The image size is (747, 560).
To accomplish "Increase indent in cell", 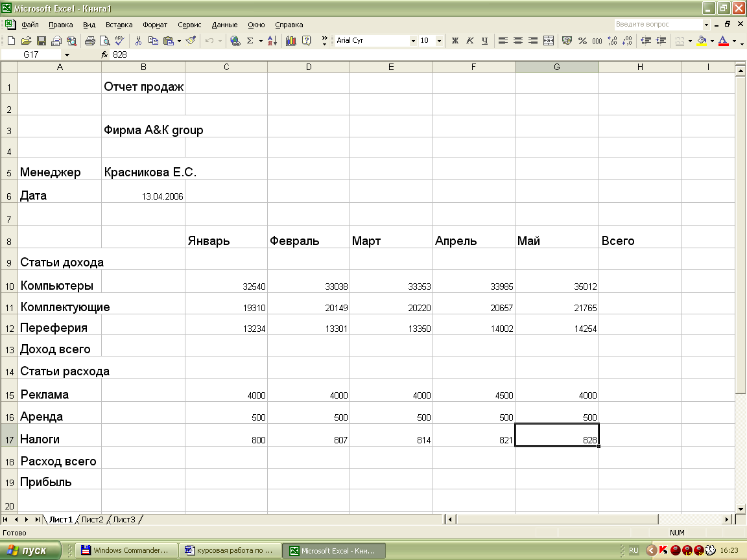I will pyautogui.click(x=661, y=41).
